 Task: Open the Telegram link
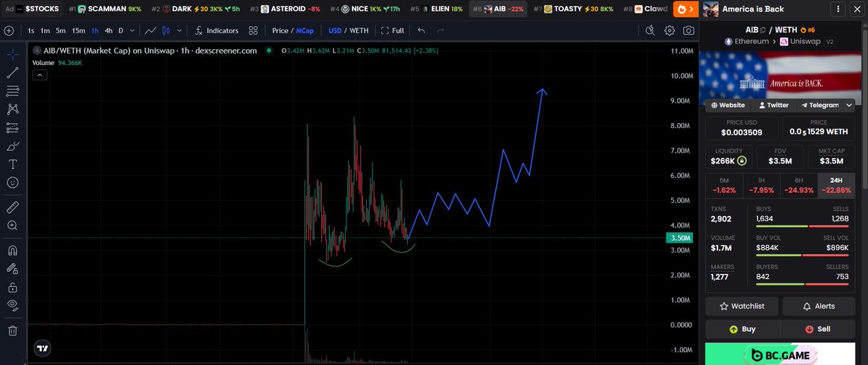tap(819, 105)
